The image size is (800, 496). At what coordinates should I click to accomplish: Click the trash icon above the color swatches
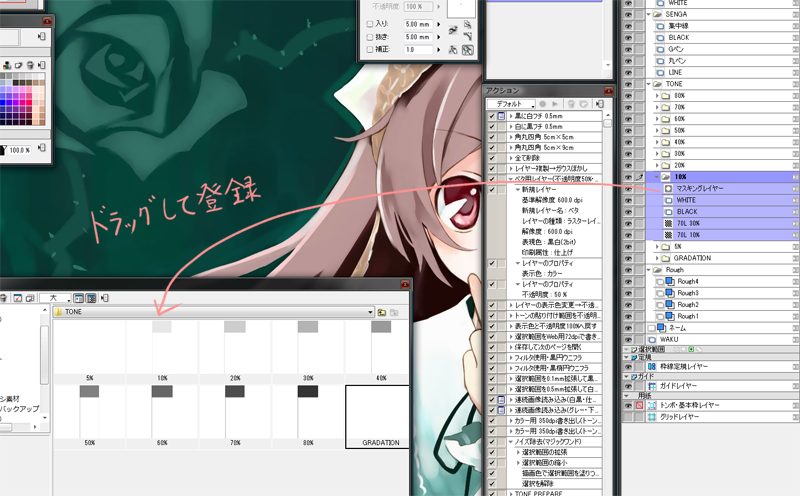pyautogui.click(x=30, y=65)
